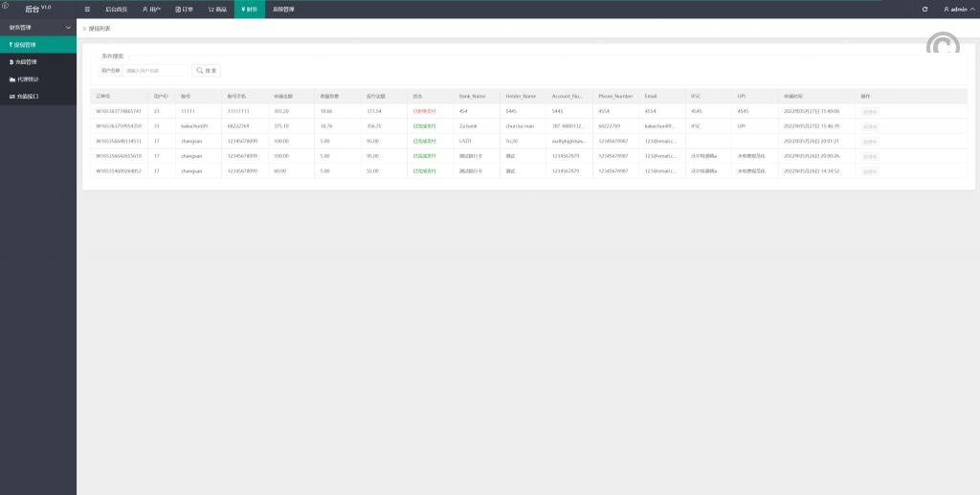Click the large copyright symbol watermark
The image size is (980, 495).
pyautogui.click(x=943, y=50)
